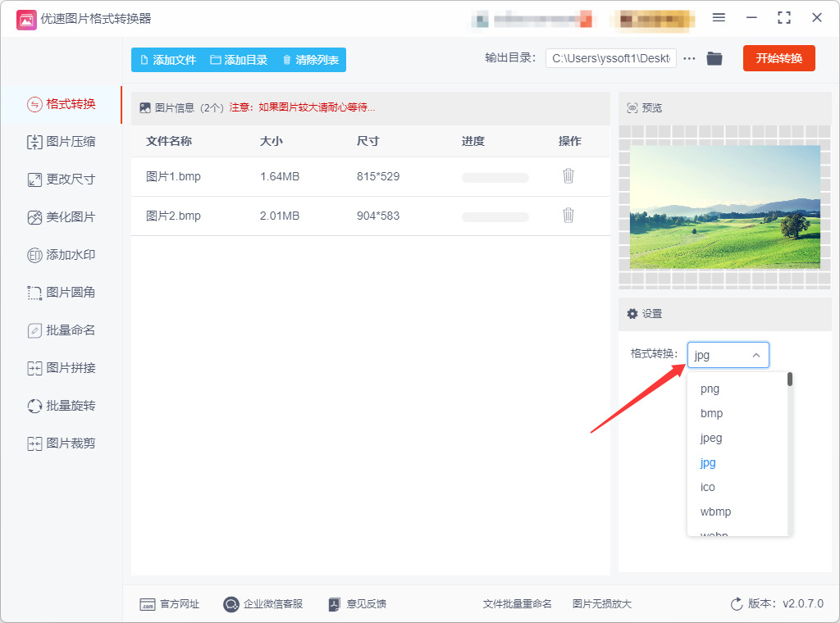Click 添加文件 add file button

coord(168,60)
